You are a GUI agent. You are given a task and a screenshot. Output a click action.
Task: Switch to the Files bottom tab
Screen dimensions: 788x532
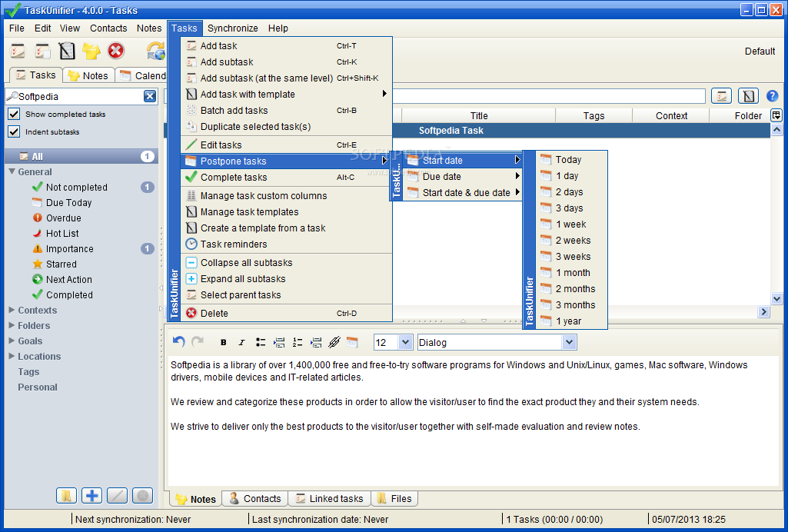[x=394, y=498]
